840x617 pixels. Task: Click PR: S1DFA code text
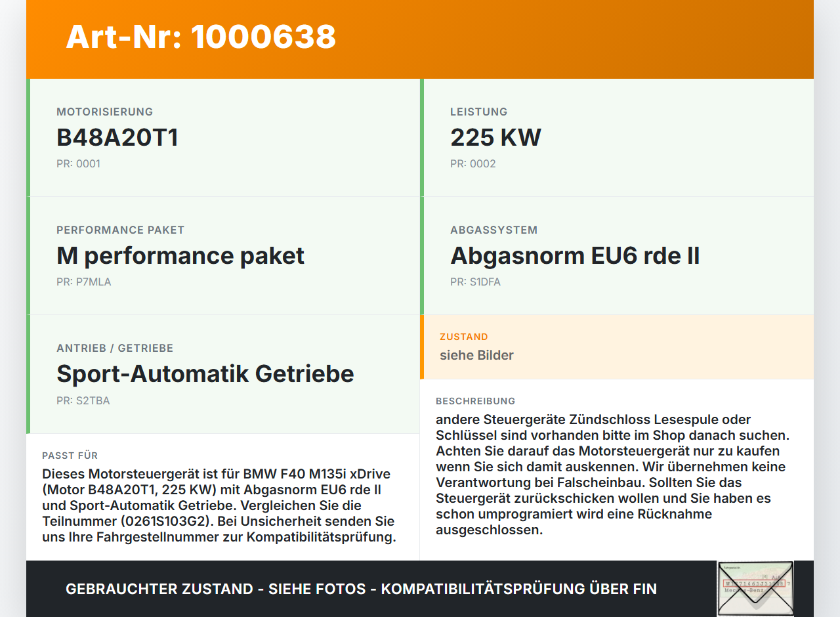476,282
